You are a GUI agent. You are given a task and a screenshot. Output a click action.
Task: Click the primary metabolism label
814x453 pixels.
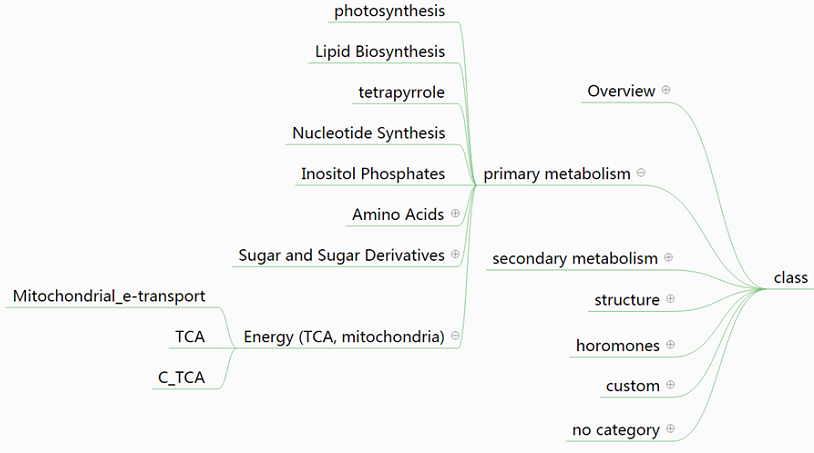(557, 173)
